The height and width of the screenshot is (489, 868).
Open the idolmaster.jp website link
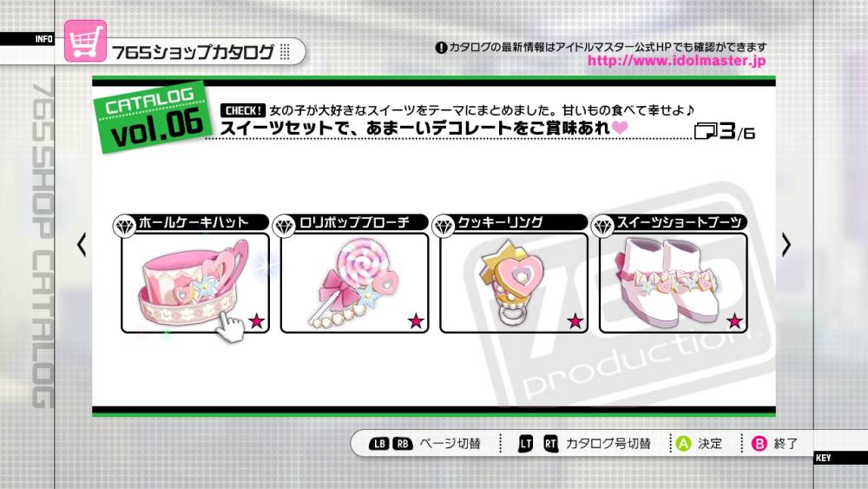(x=676, y=60)
